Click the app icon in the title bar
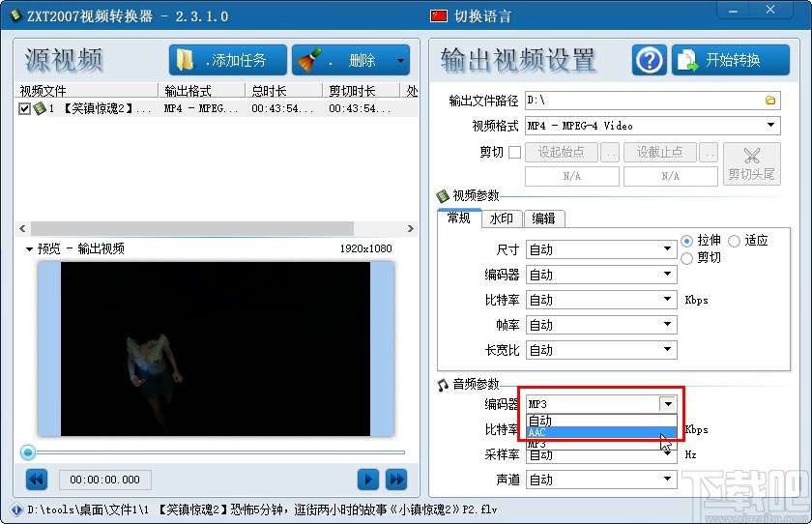812x524 pixels. coord(16,15)
